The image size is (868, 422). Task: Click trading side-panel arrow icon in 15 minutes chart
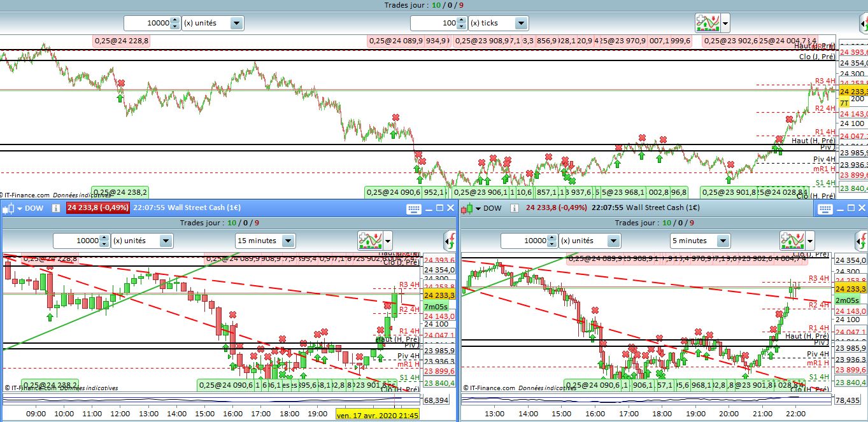450,241
